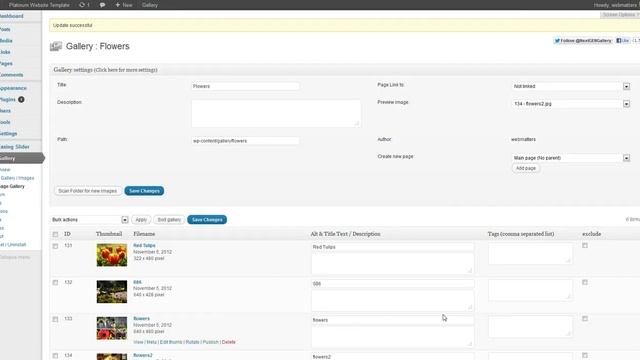Click the plus New button in admin bar
This screenshot has height=360, width=640.
tap(124, 5)
